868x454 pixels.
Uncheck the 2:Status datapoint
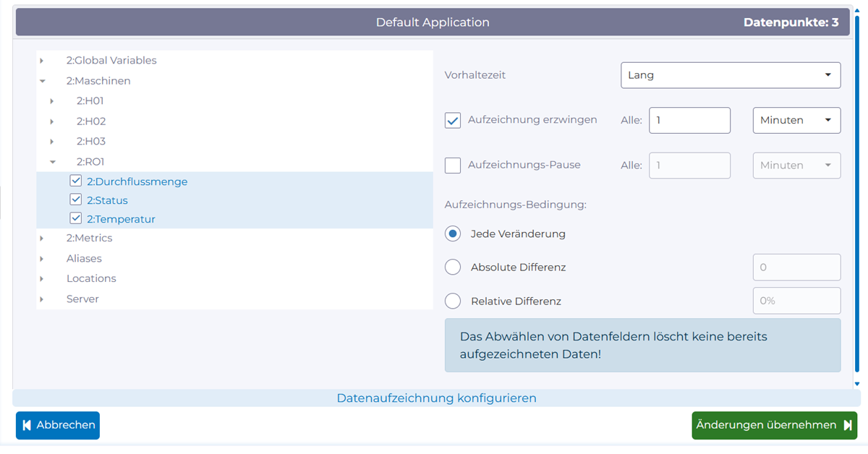point(76,199)
